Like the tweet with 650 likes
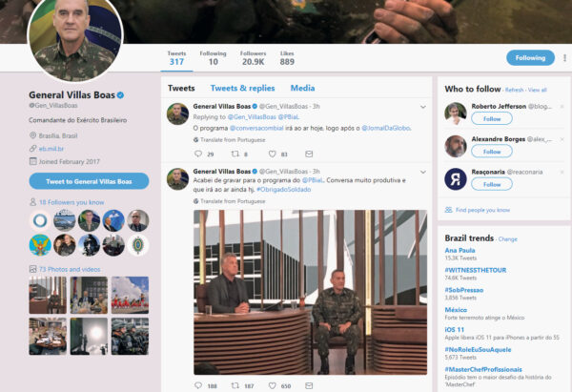Image resolution: width=572 pixels, height=392 pixels. click(x=272, y=385)
